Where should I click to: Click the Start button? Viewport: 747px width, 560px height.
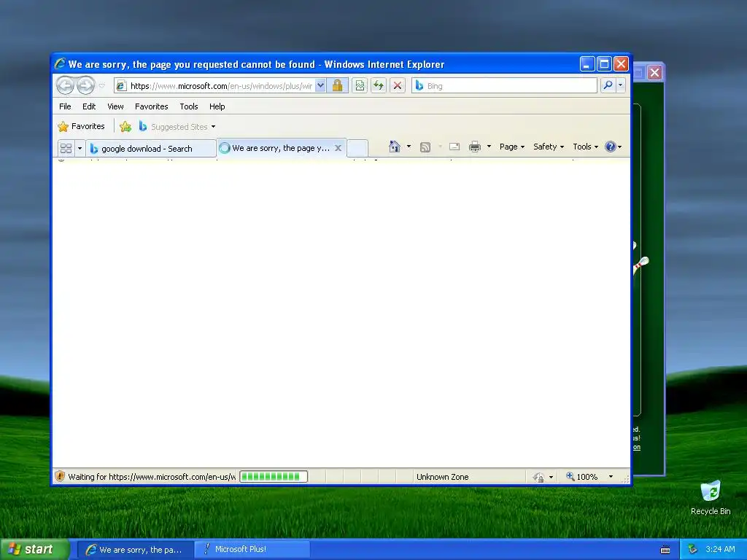(x=34, y=549)
